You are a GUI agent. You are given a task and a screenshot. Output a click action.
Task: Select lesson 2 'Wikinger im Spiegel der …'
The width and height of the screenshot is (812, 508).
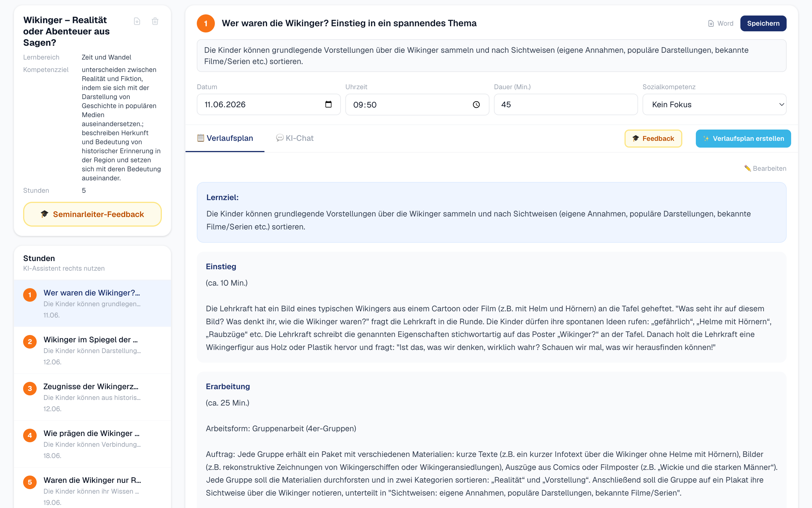92,350
